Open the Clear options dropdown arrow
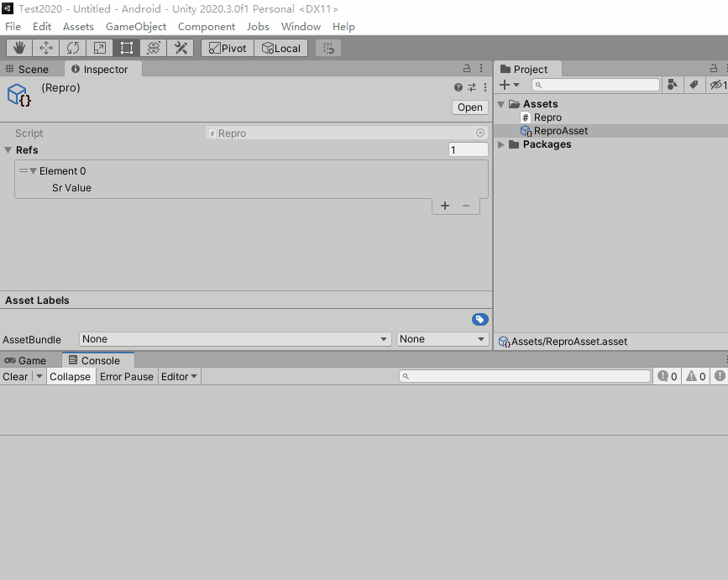 click(x=39, y=377)
